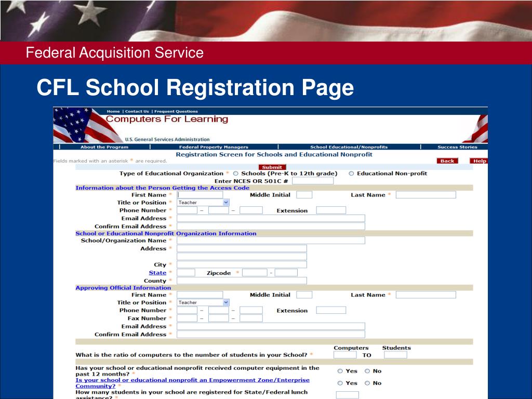
Task: Click the 'Approving Official Information' section header
Action: pyautogui.click(x=123, y=288)
